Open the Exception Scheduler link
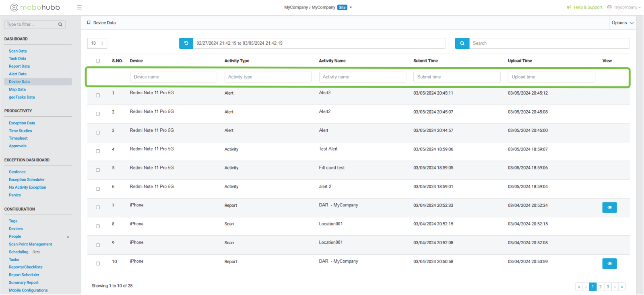The height and width of the screenshot is (295, 644). coord(27,179)
